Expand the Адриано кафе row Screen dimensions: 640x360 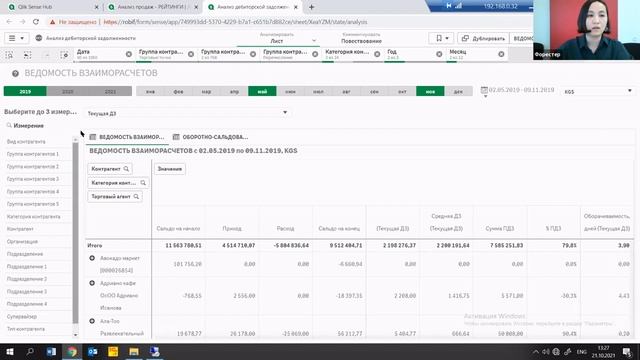tap(92, 283)
